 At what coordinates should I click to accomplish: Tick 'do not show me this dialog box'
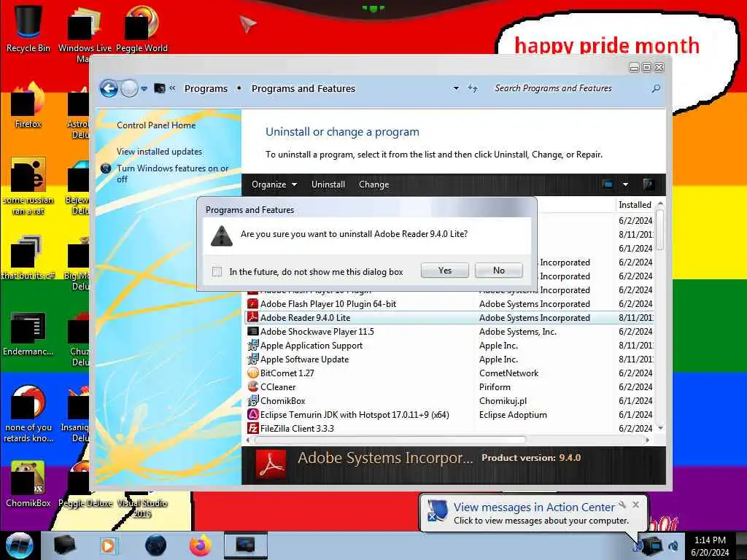pos(217,271)
